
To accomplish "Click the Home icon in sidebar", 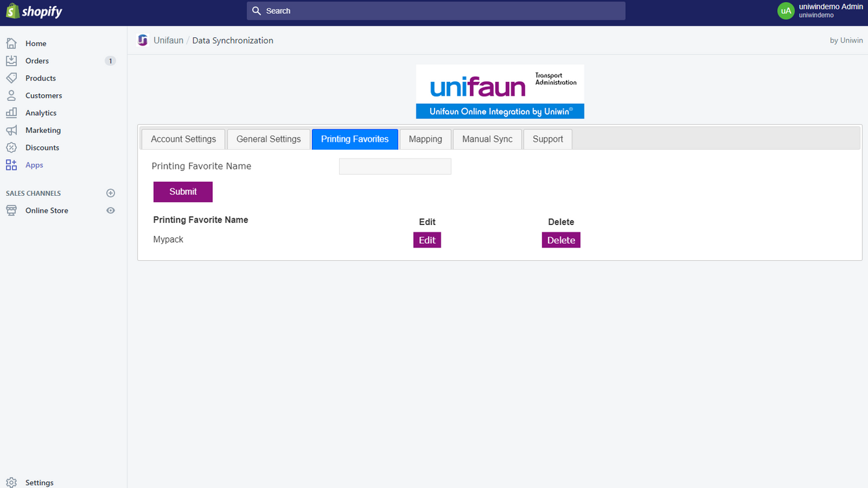I will pyautogui.click(x=12, y=43).
